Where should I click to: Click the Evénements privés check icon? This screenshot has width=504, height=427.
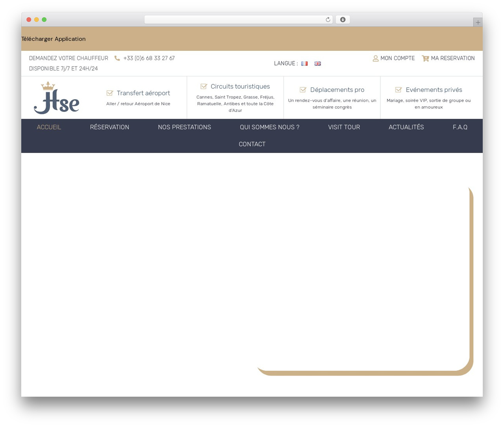tap(398, 90)
